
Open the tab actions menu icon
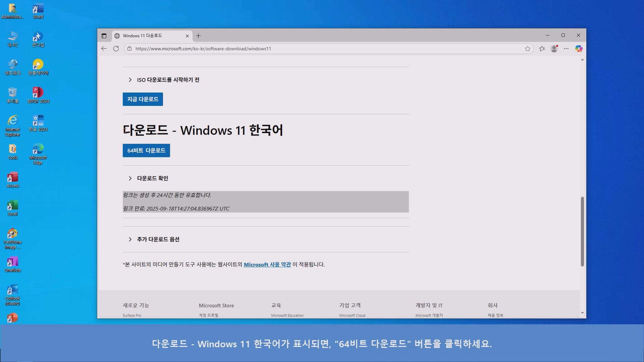pos(104,36)
